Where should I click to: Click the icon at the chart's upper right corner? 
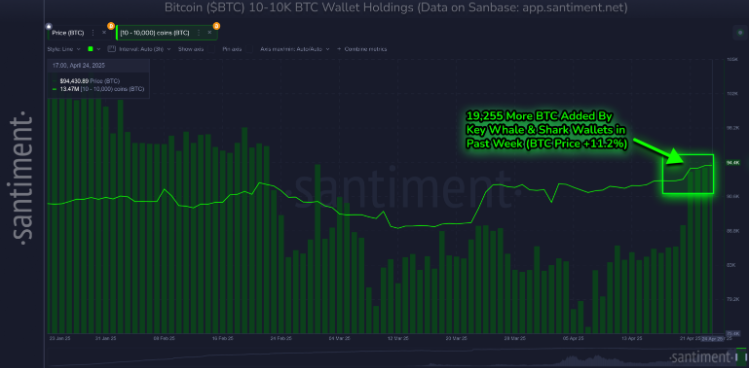coord(740,33)
